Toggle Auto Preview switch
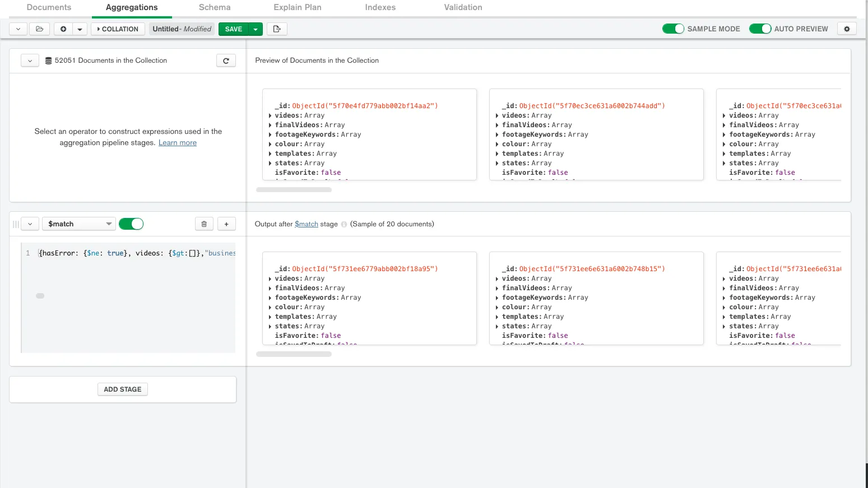868x488 pixels. 760,29
